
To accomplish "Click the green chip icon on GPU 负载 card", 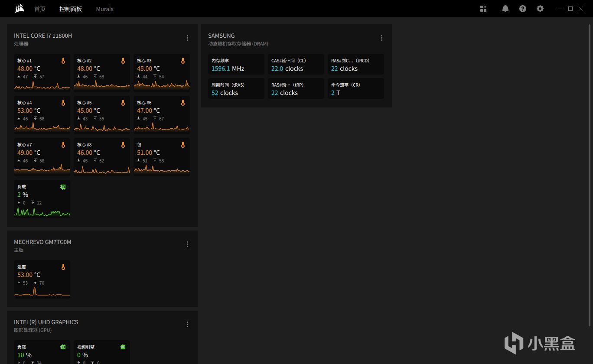I will (x=63, y=347).
